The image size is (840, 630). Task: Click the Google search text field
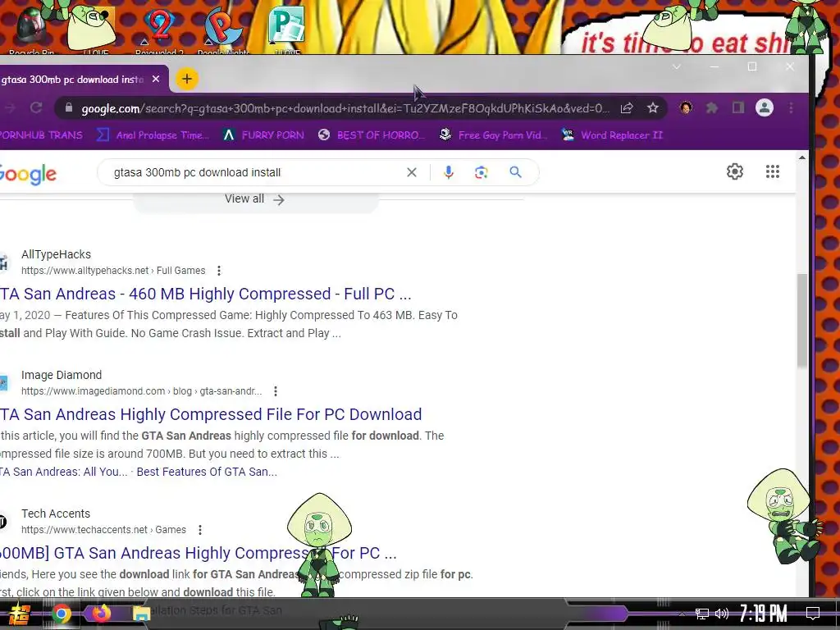tap(254, 172)
